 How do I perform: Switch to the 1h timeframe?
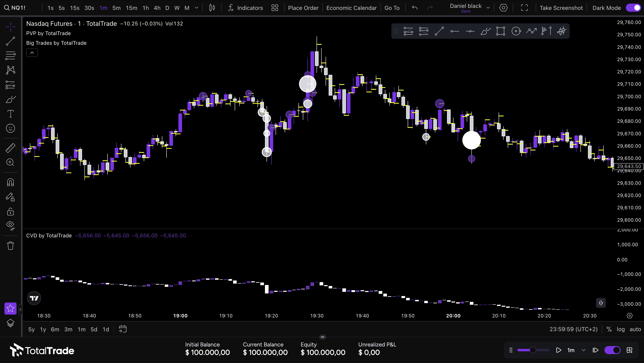click(x=146, y=8)
